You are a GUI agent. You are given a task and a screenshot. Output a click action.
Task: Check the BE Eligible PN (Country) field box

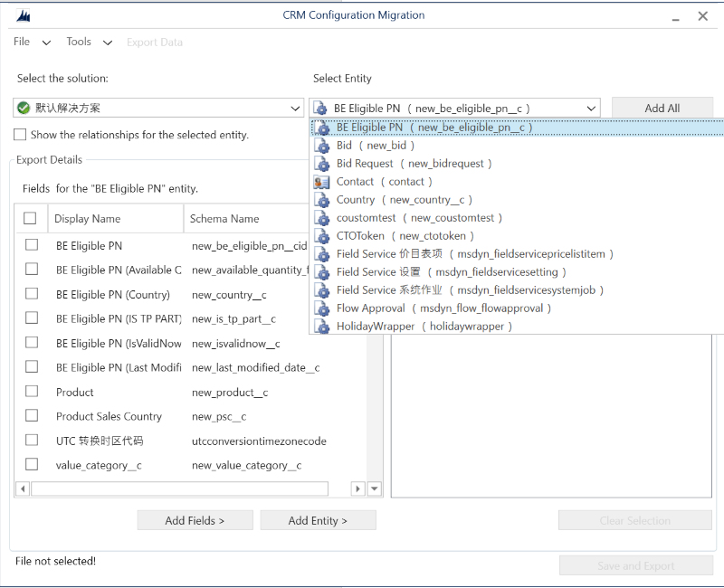pos(32,293)
